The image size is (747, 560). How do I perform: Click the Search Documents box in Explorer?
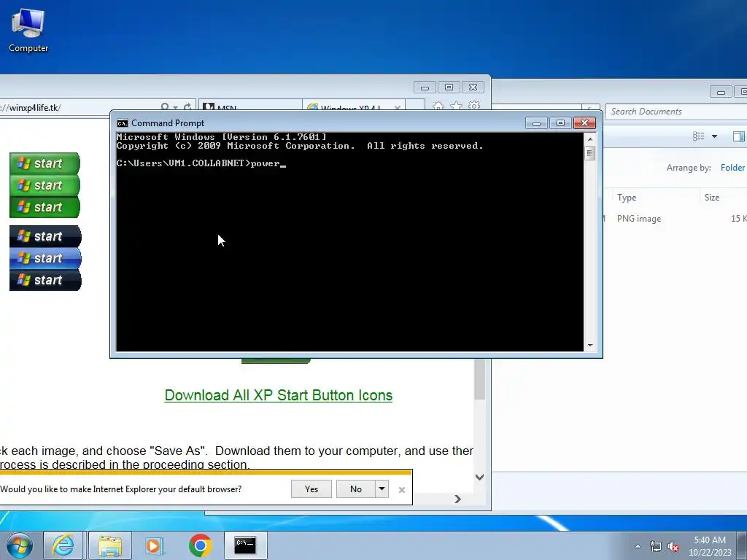click(x=676, y=112)
